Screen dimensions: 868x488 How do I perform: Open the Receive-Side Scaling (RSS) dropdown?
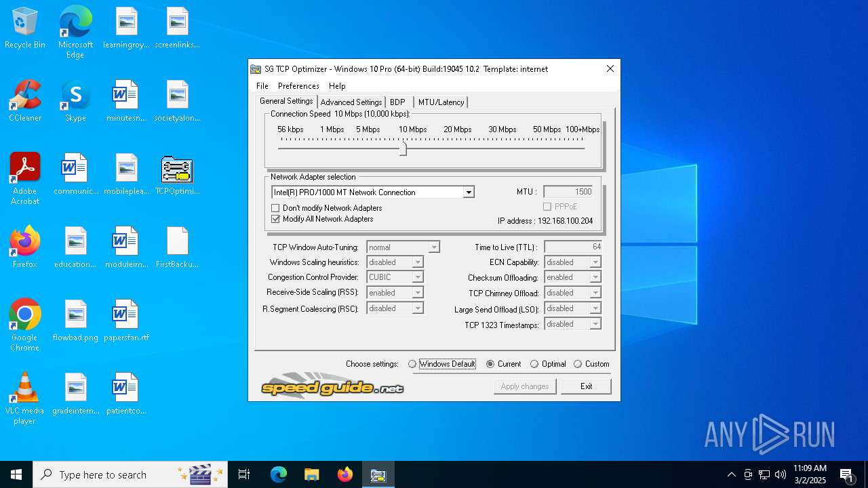tap(418, 293)
